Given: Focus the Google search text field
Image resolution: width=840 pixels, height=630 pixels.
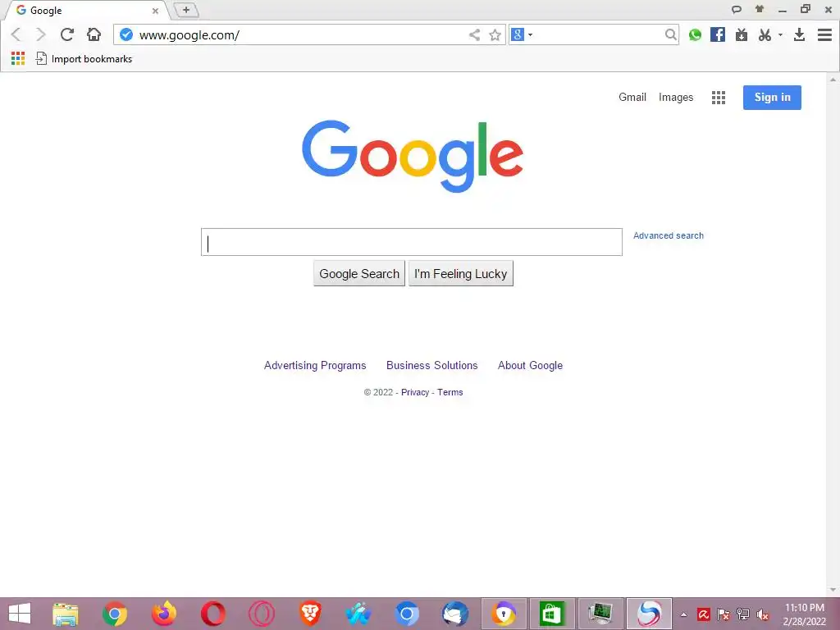Looking at the screenshot, I should tap(412, 242).
